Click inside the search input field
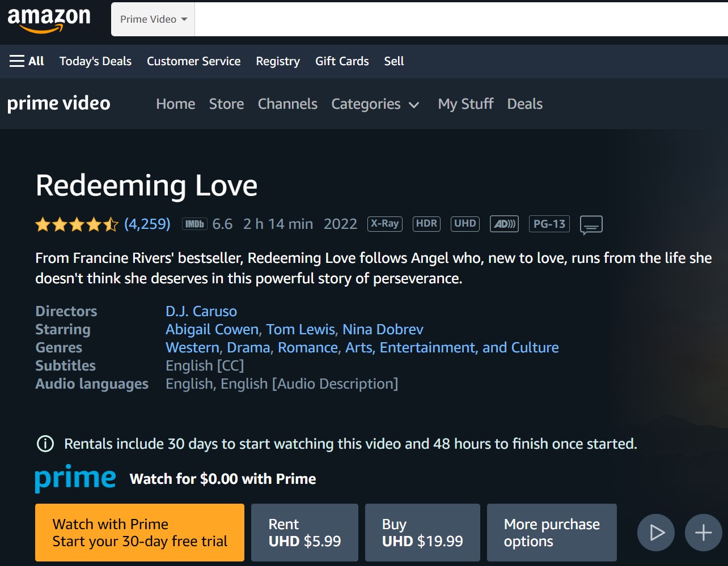Screen dimensions: 728x566 [x=454, y=19]
